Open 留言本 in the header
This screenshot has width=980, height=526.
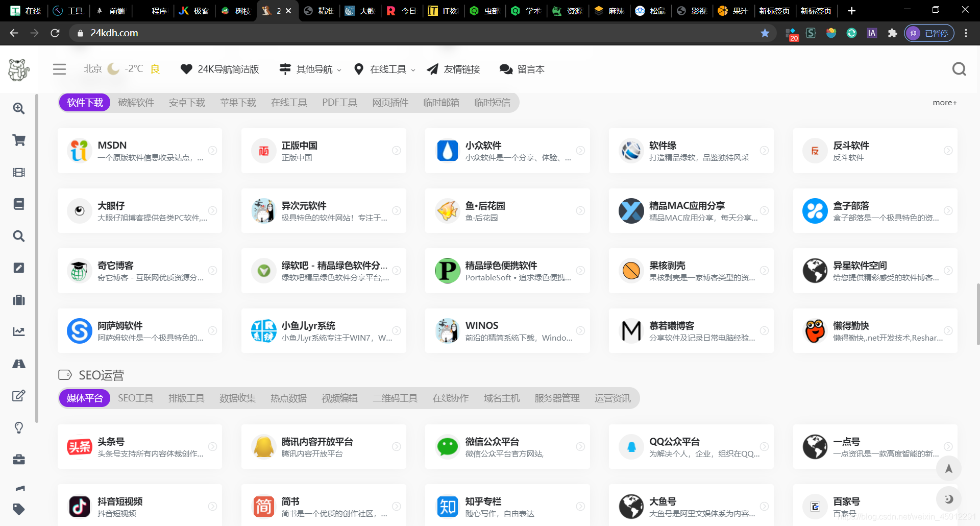point(522,69)
